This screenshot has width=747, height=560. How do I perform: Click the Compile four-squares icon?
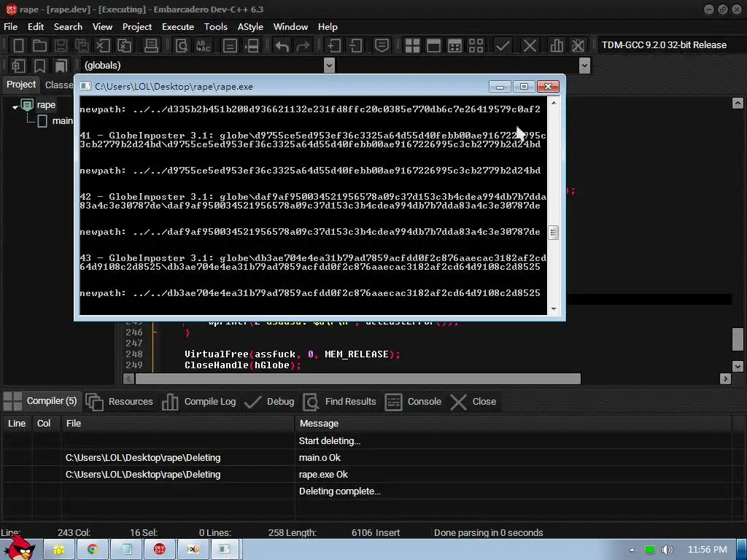[x=412, y=46]
